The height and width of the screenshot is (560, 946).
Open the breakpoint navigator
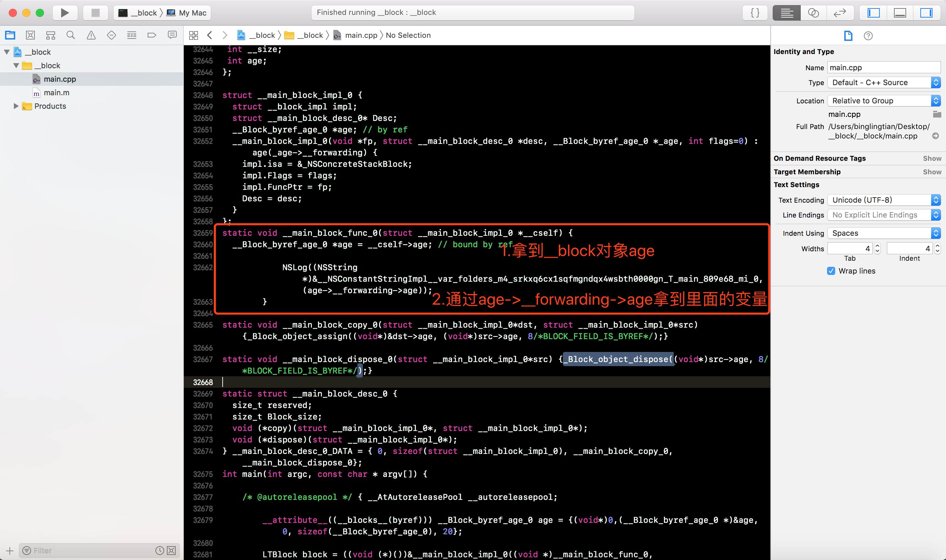point(152,35)
